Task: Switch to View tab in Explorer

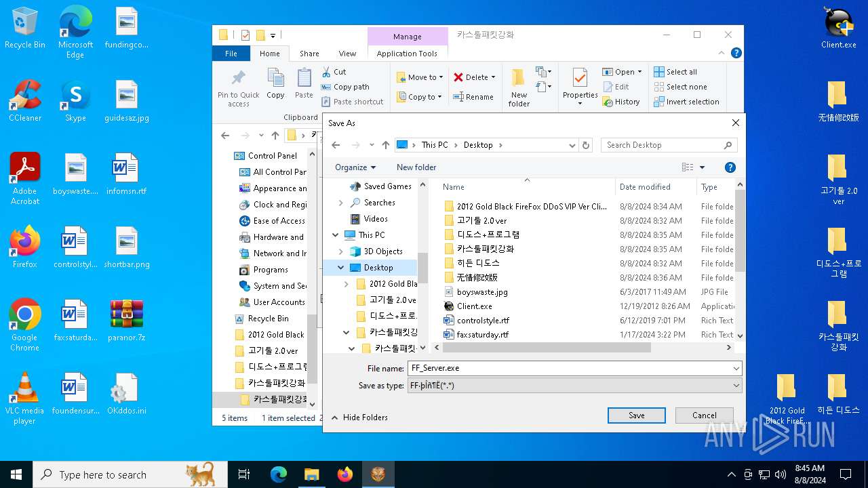Action: [347, 54]
